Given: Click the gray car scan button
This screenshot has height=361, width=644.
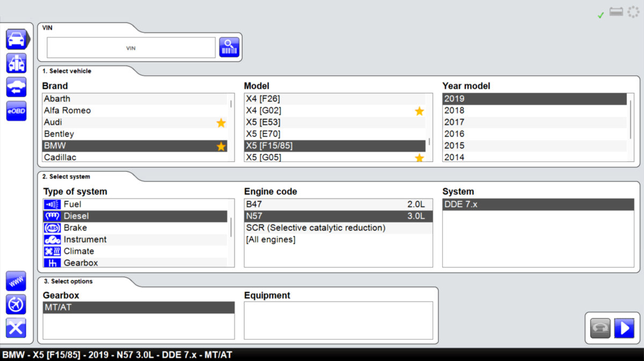Looking at the screenshot, I should [600, 328].
